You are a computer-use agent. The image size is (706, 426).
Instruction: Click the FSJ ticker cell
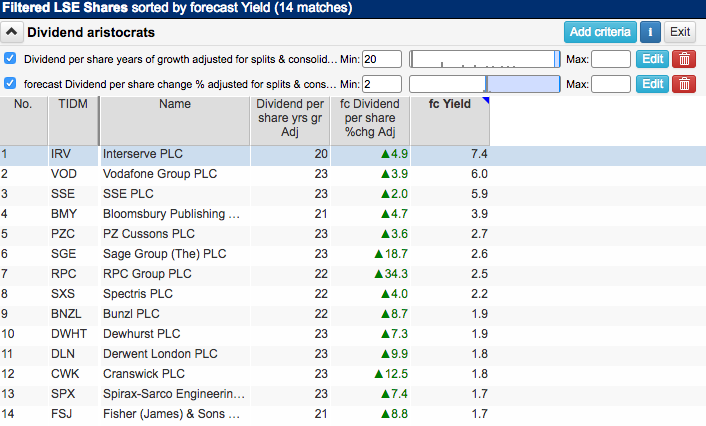click(x=73, y=414)
